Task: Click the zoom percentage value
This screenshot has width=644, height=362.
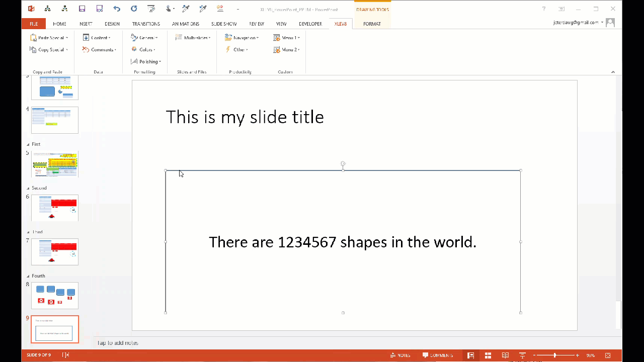Action: pos(591,355)
